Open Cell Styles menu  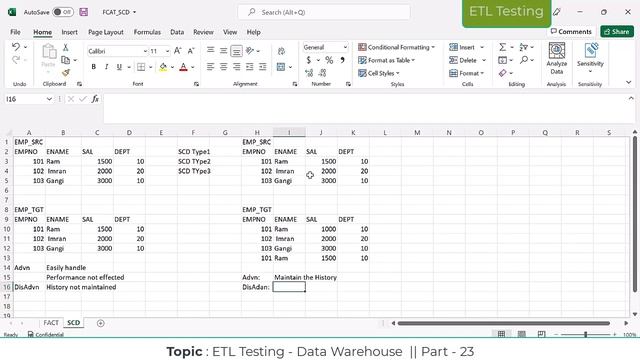coord(379,73)
